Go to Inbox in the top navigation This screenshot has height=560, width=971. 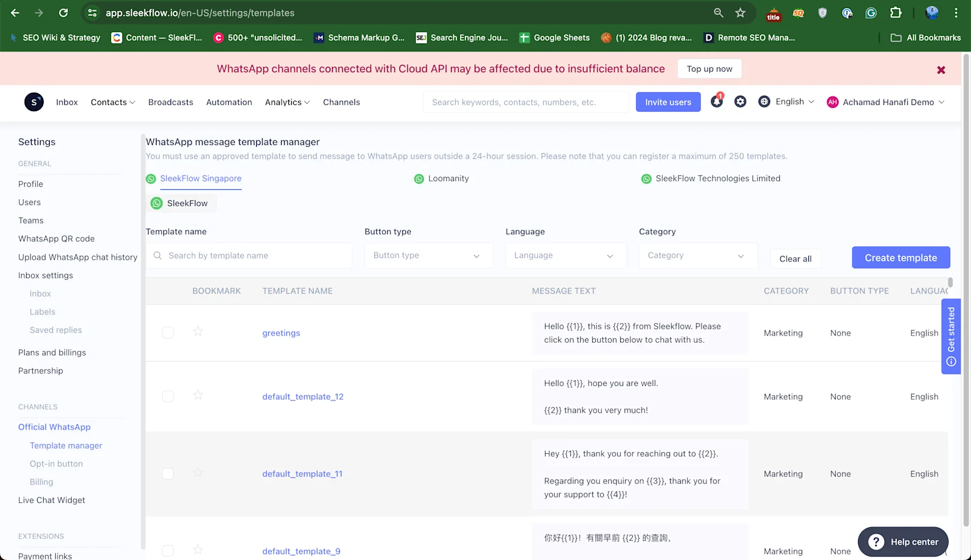click(x=67, y=102)
